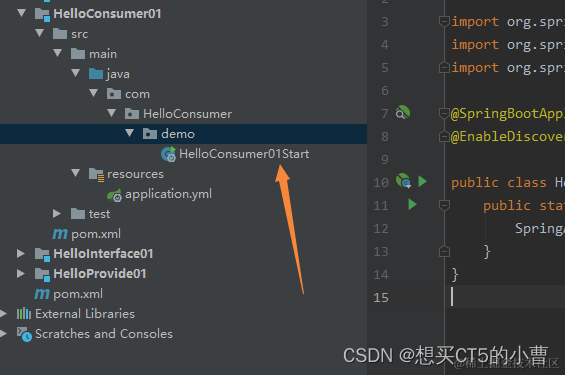Image resolution: width=565 pixels, height=375 pixels.
Task: Toggle import fold marker on line 3
Action: (x=444, y=21)
